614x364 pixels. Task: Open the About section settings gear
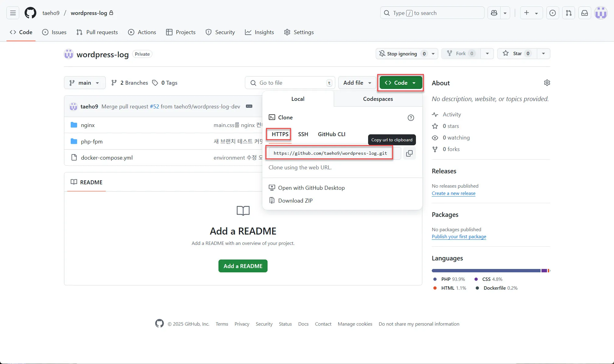pyautogui.click(x=547, y=83)
